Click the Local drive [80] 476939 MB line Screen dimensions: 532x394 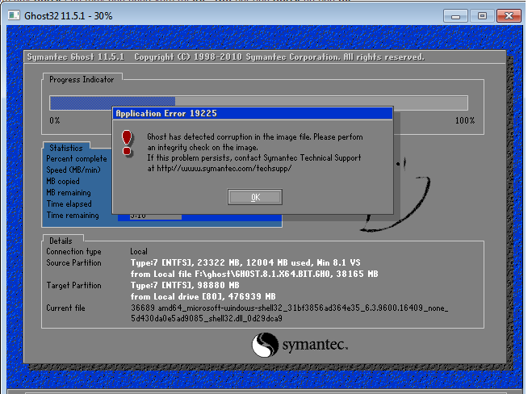pyautogui.click(x=203, y=296)
